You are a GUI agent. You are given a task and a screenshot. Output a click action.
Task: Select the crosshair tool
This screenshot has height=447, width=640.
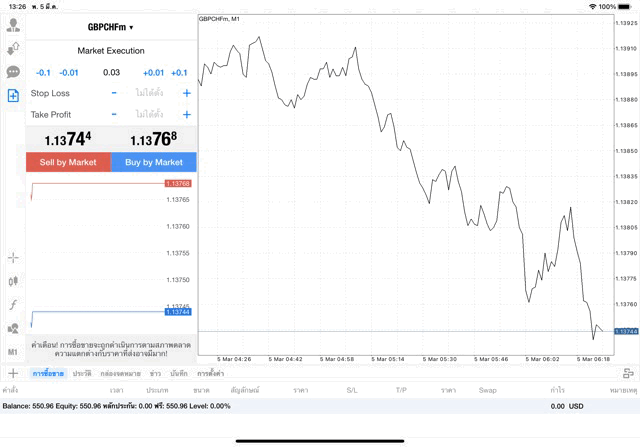pyautogui.click(x=13, y=257)
